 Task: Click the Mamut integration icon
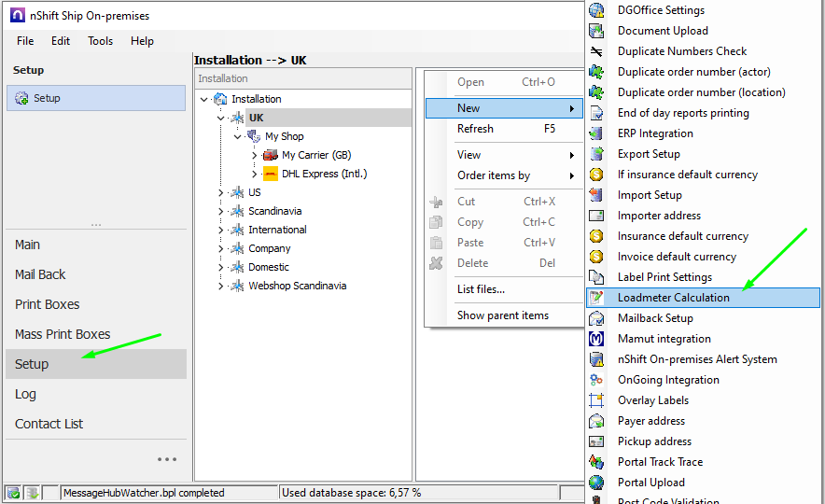tap(597, 339)
